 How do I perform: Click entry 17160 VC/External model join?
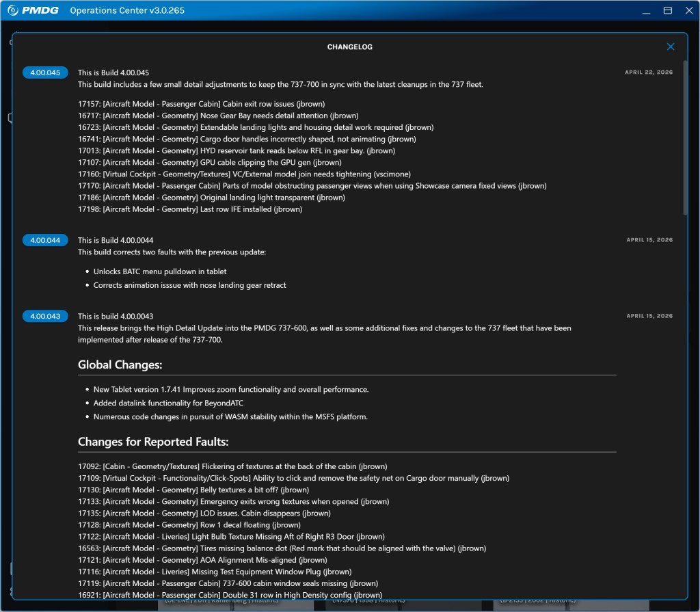[x=244, y=174]
